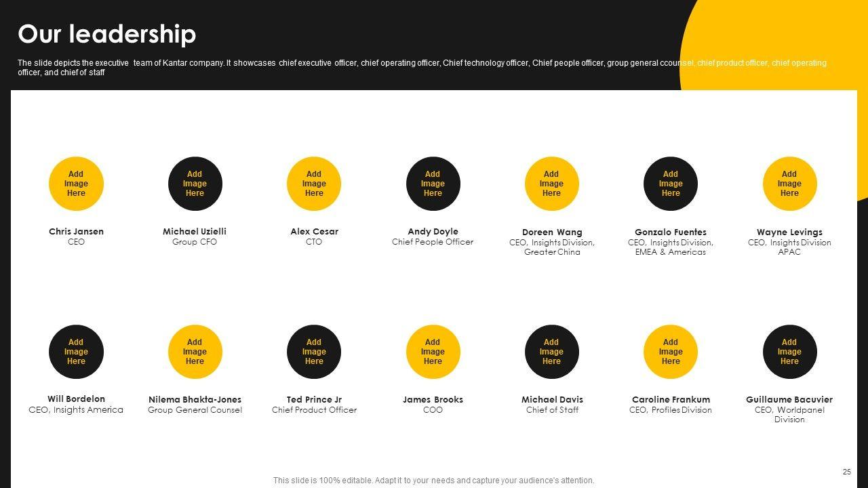868x488 pixels.
Task: Select the image placeholder above Ted Prince Jr
Action: pyautogui.click(x=314, y=352)
